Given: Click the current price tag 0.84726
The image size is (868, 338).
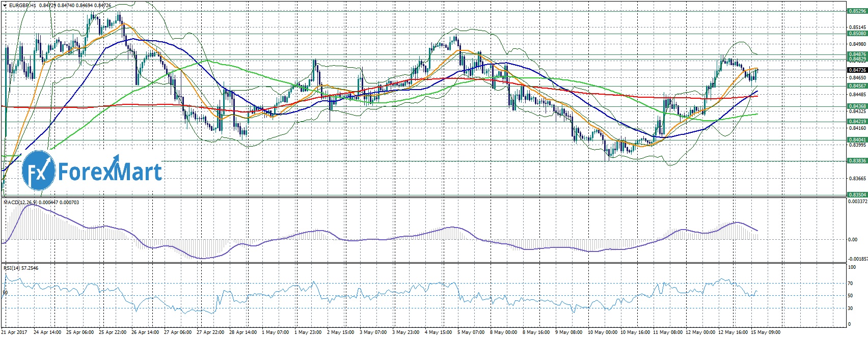Looking at the screenshot, I should tap(857, 70).
